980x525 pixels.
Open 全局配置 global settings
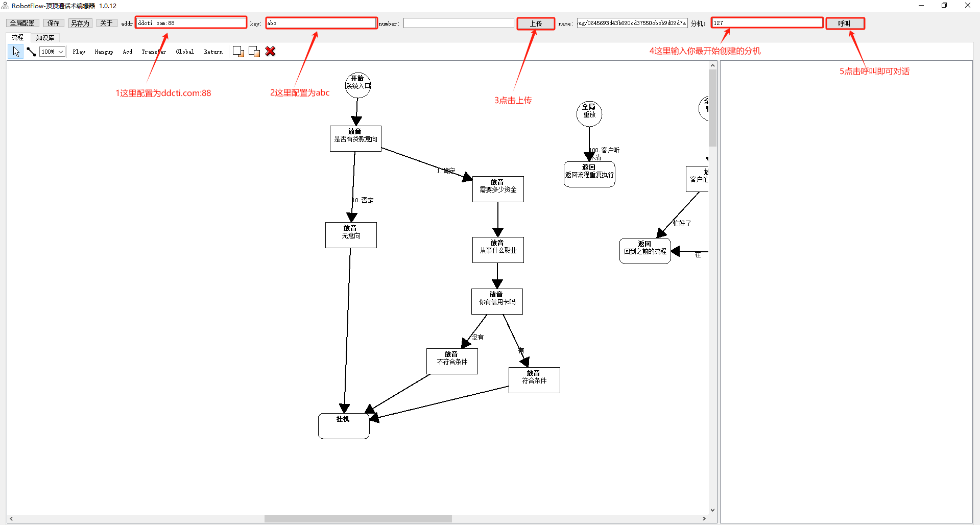pyautogui.click(x=22, y=23)
